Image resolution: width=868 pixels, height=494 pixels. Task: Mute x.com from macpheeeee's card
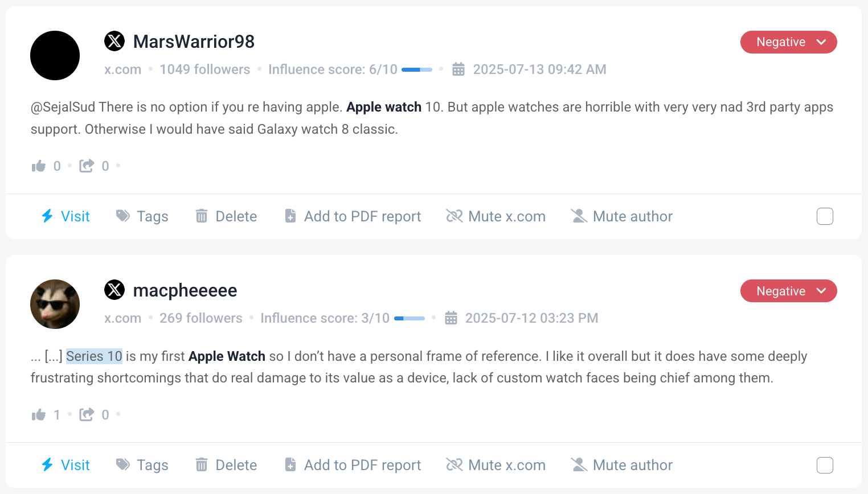pyautogui.click(x=496, y=465)
